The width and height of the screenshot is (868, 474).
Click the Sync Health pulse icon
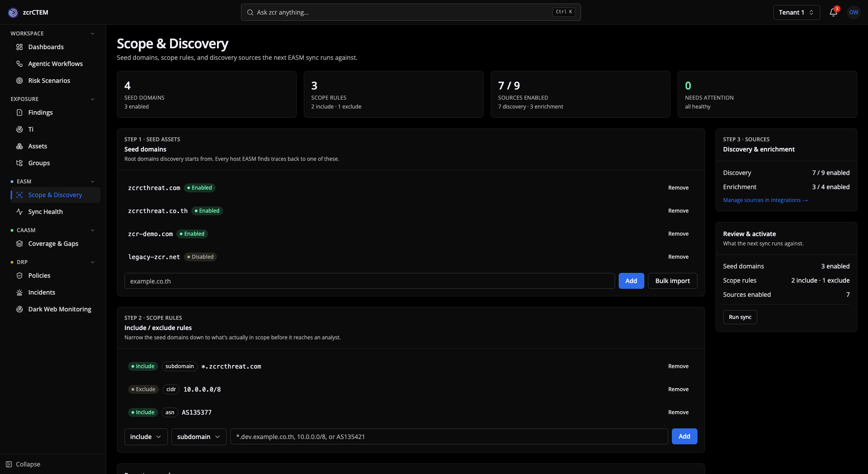coord(19,212)
